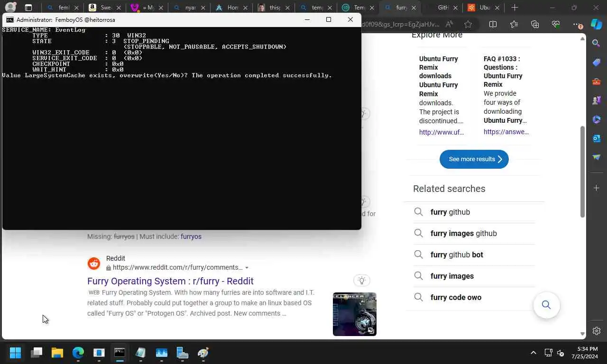The image size is (607, 364).
Task: Open the sidebar Games chess icon
Action: coord(597,100)
